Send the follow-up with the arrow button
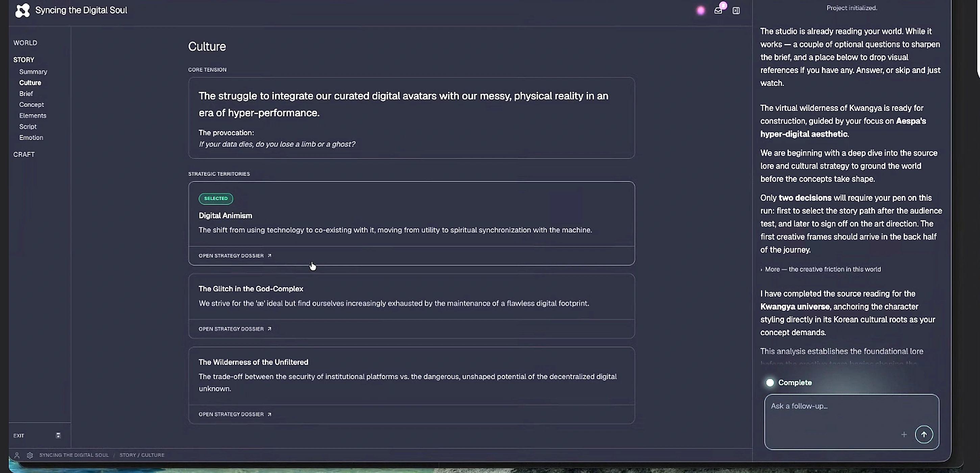Screen dimensions: 980x473 924,434
